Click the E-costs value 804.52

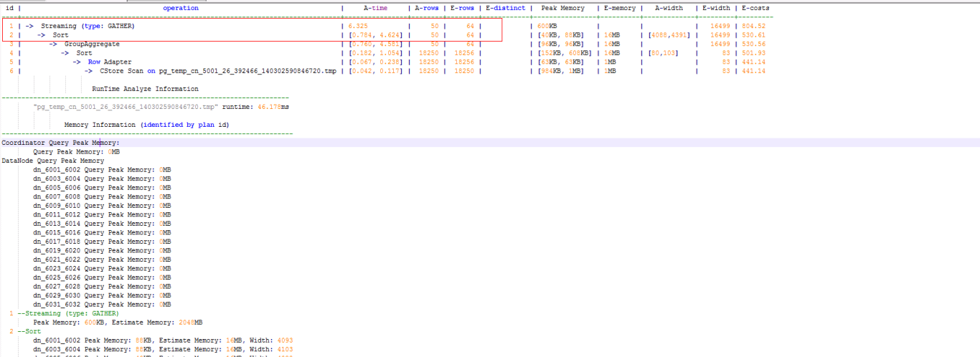(x=753, y=26)
